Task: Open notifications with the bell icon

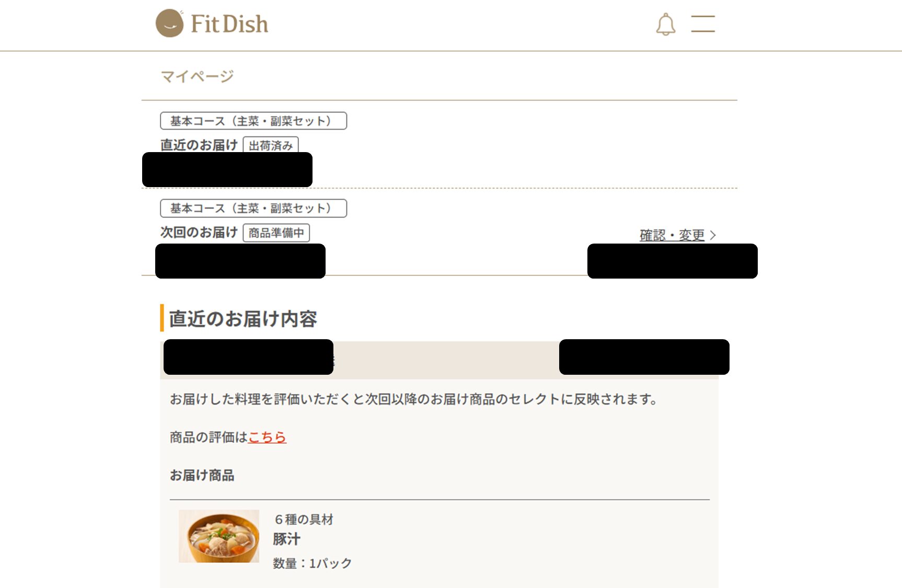Action: point(665,25)
